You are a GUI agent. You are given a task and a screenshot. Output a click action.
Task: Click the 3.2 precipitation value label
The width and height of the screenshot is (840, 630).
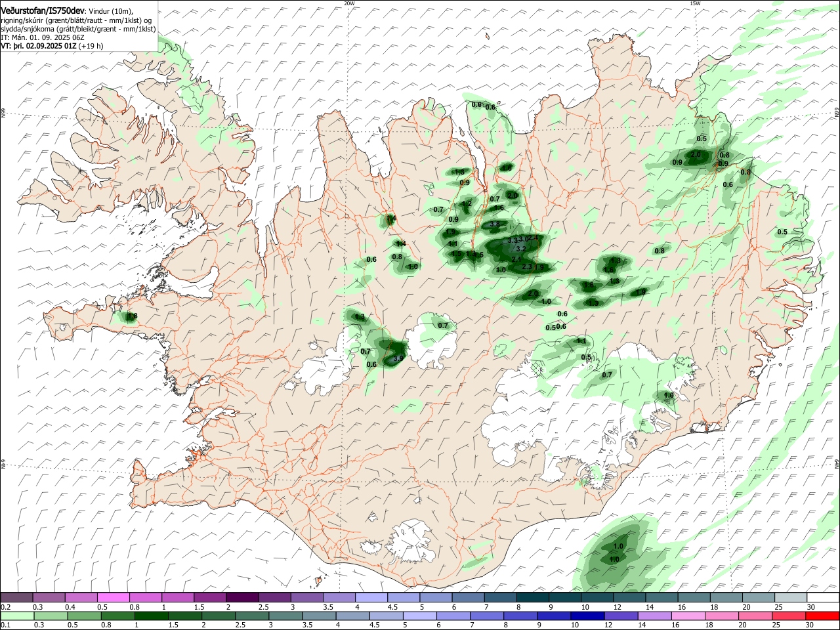(x=521, y=249)
